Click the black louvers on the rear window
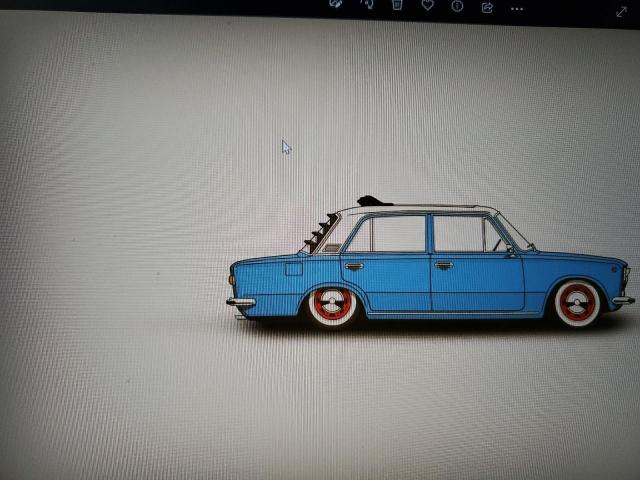 (x=320, y=233)
